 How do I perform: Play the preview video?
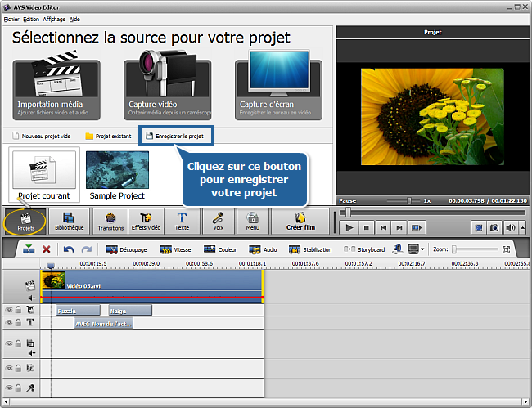(349, 228)
